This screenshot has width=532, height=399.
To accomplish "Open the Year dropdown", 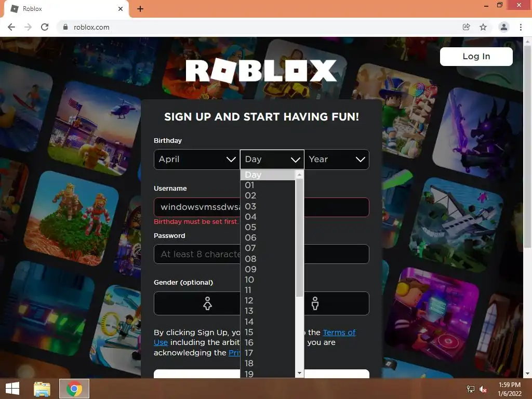I will click(x=337, y=159).
